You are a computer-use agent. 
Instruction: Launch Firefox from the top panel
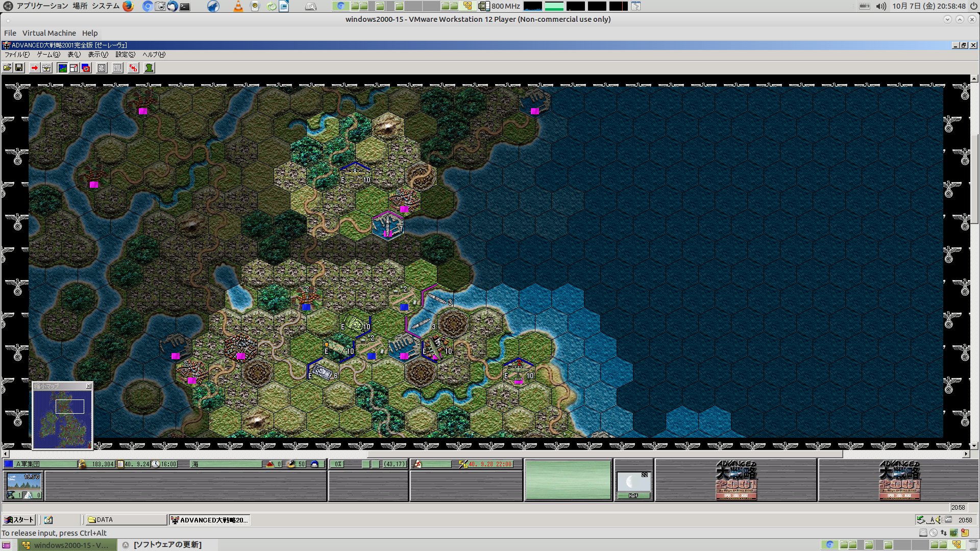128,6
